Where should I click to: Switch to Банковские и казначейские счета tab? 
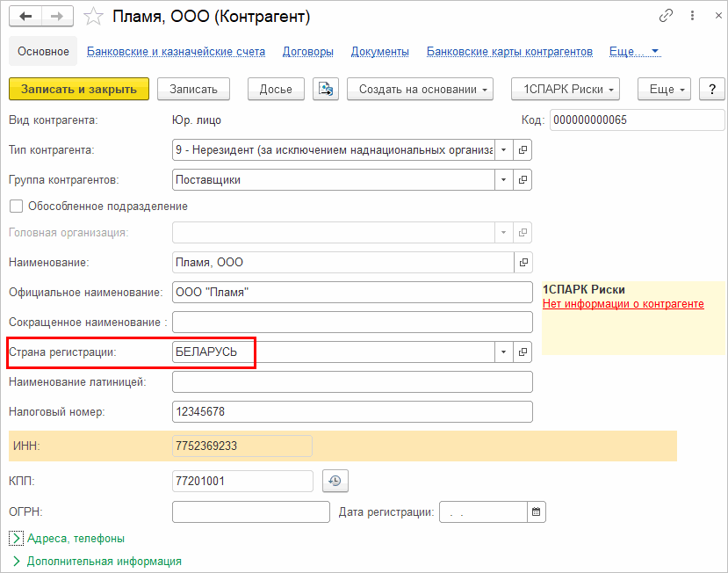coord(176,52)
